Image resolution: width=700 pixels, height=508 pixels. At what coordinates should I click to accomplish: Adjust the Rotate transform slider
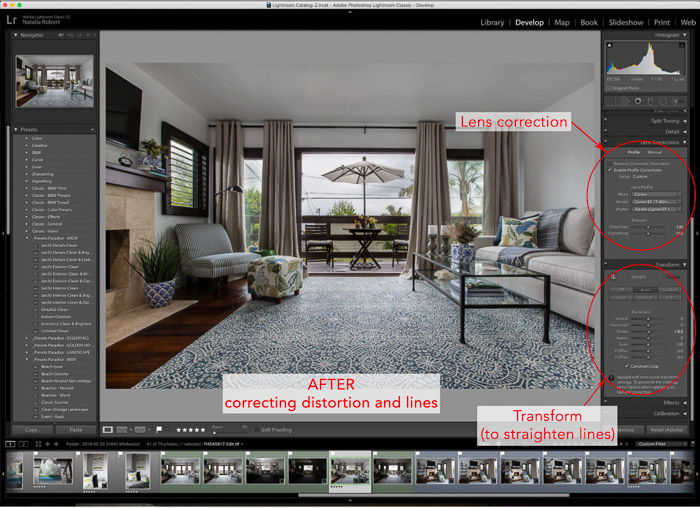coord(649,330)
